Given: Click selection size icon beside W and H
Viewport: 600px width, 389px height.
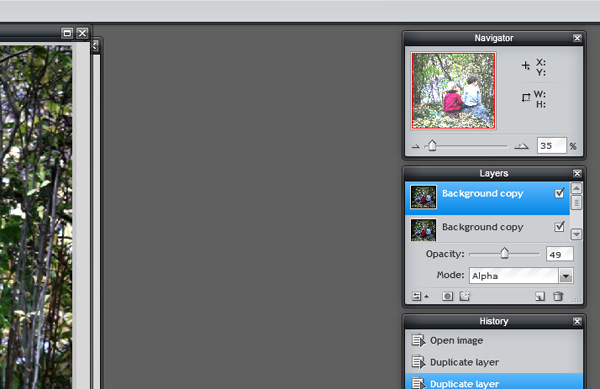Looking at the screenshot, I should (x=526, y=98).
